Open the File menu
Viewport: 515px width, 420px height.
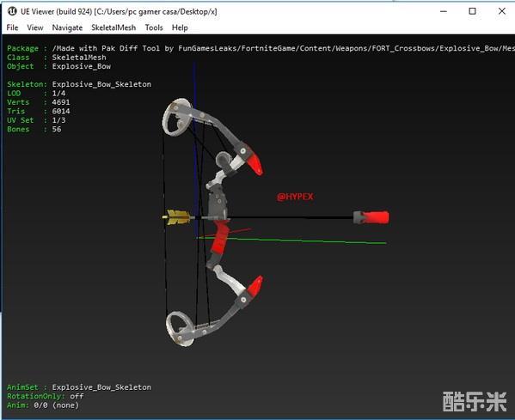tap(13, 27)
